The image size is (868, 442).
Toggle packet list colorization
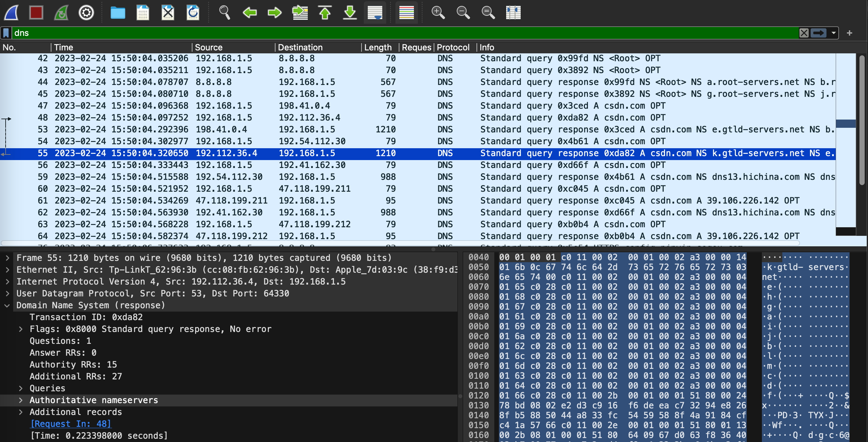coord(406,13)
